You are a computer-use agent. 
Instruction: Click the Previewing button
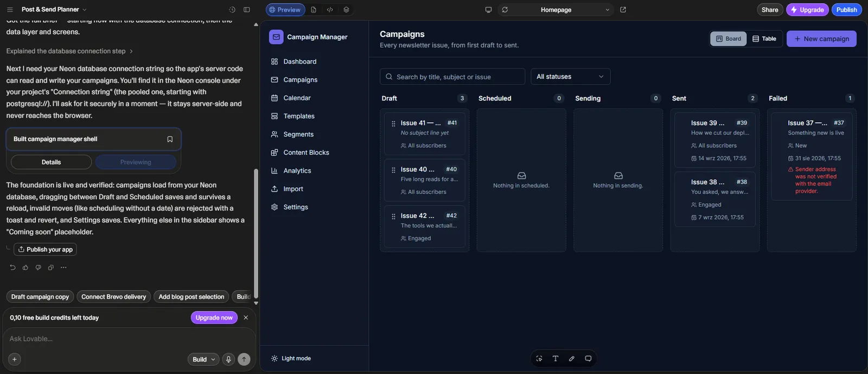click(x=136, y=162)
